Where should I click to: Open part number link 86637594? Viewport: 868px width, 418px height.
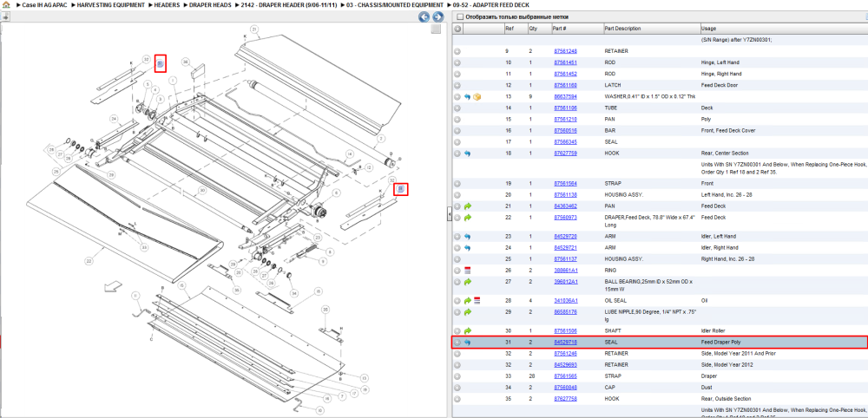coord(565,97)
